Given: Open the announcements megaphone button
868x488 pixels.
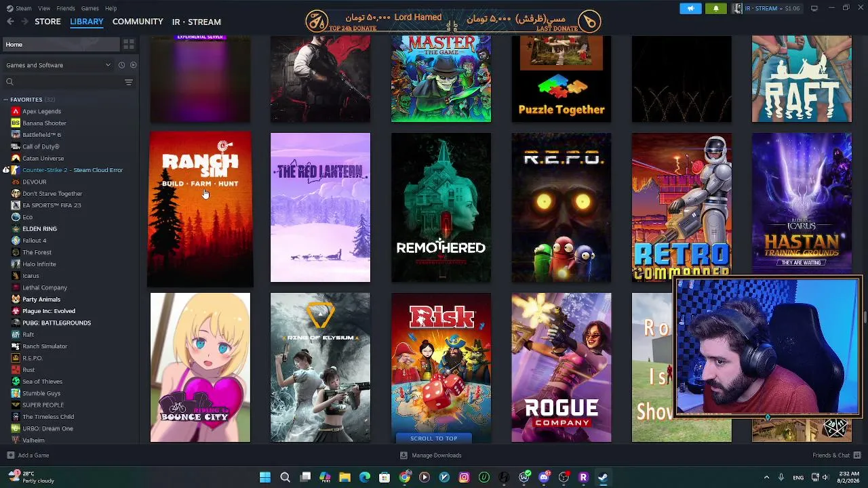Looking at the screenshot, I should click(x=690, y=8).
